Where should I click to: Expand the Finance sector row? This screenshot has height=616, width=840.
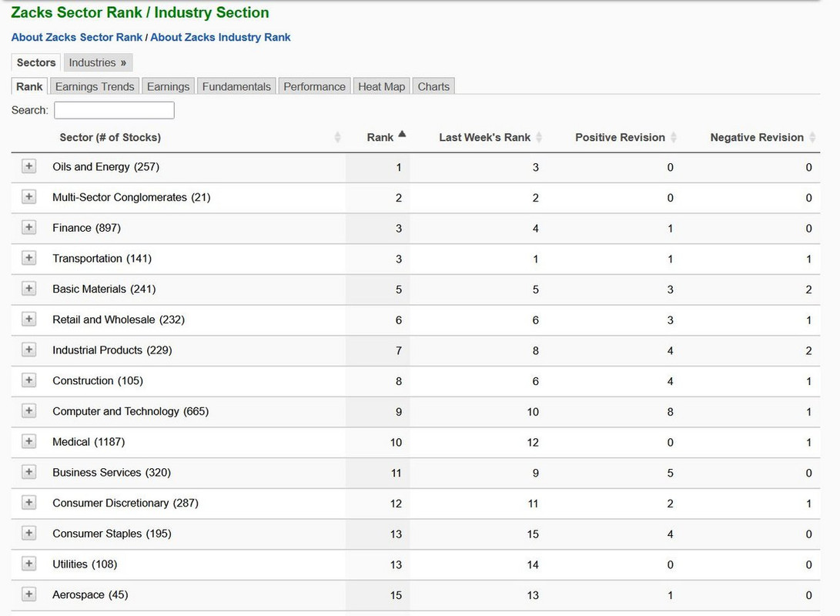[28, 227]
